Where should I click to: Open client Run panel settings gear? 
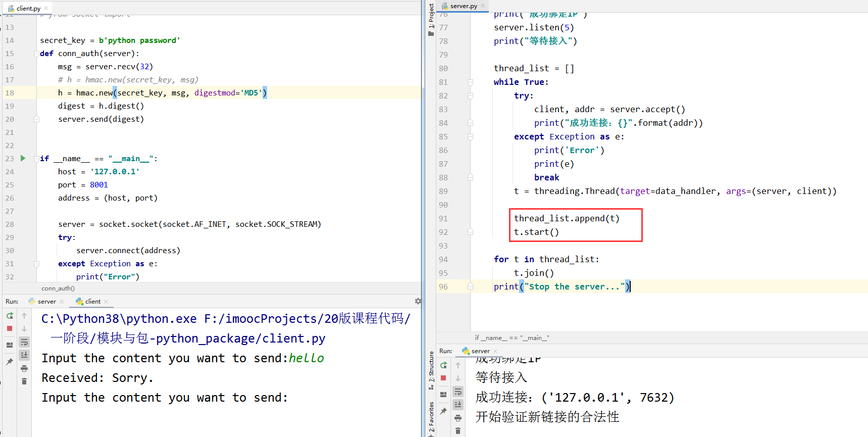tap(418, 301)
